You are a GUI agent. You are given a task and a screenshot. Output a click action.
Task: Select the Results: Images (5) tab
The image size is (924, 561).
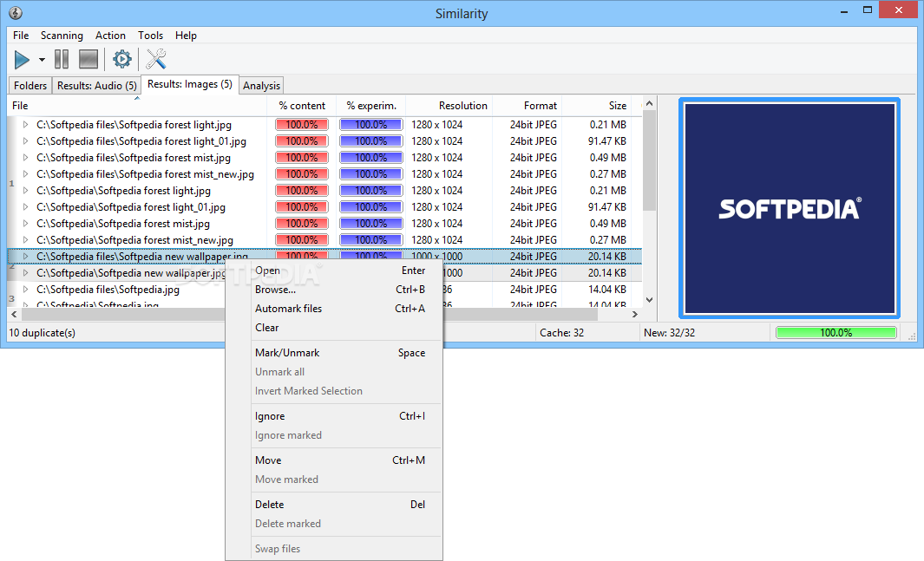click(190, 84)
